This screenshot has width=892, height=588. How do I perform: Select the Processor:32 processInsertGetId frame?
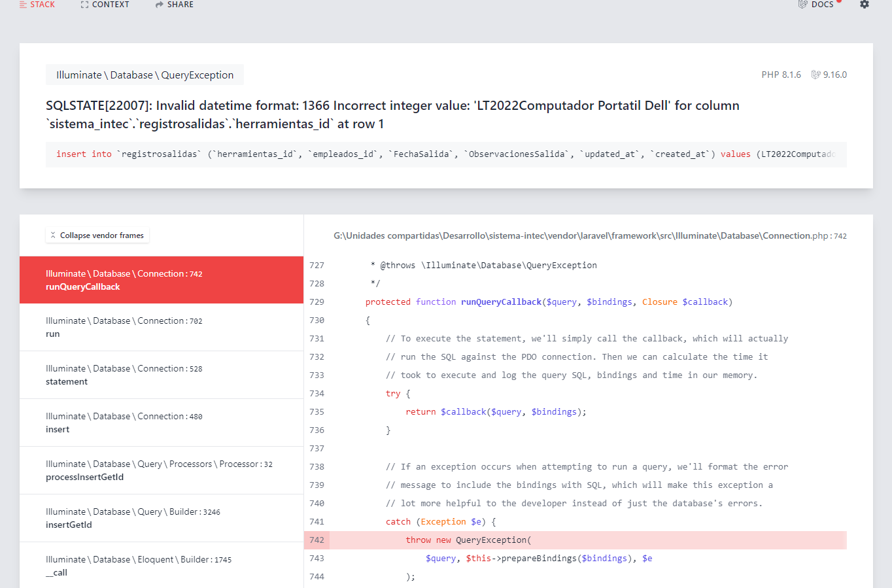pyautogui.click(x=162, y=470)
